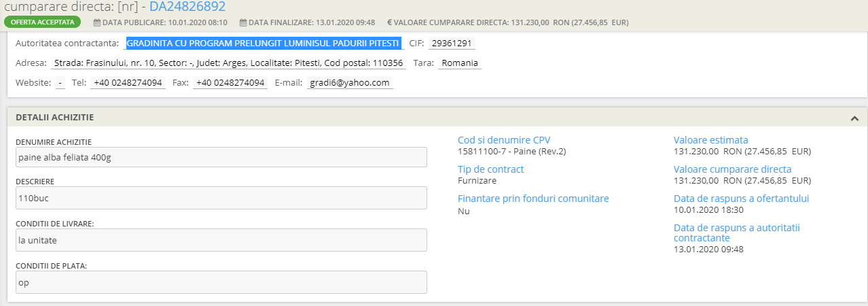Viewport: 868px width, 306px height.
Task: Click the Tel number +40 0248274094
Action: (x=128, y=83)
